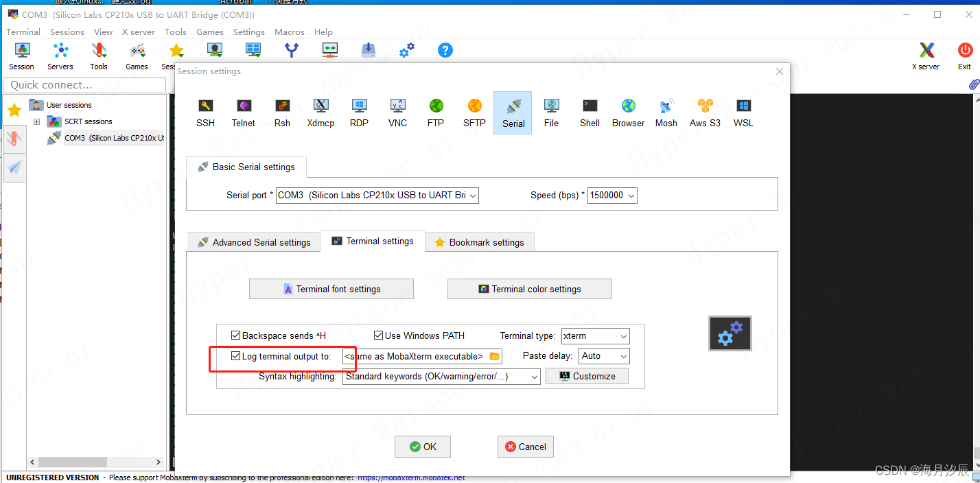Toggle Log terminal output to
This screenshot has height=483, width=980.
235,355
